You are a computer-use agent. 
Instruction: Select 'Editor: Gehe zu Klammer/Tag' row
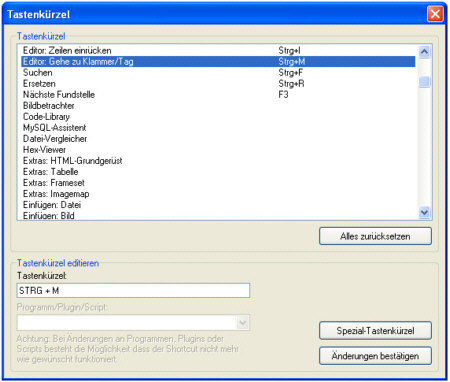[218, 62]
